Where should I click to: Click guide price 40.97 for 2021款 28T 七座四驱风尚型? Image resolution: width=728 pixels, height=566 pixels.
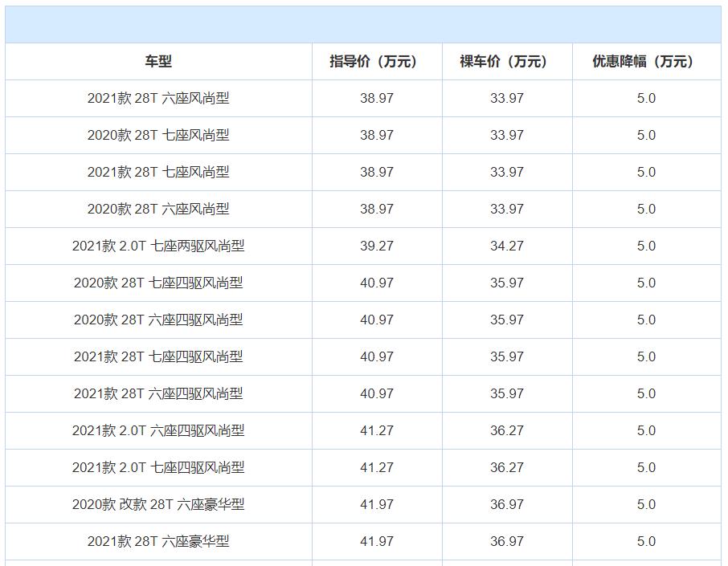point(377,356)
